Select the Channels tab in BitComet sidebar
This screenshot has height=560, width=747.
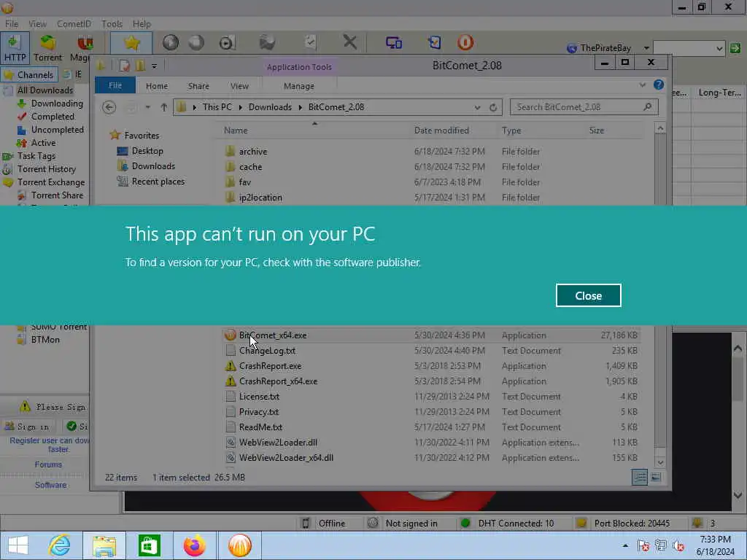[29, 75]
